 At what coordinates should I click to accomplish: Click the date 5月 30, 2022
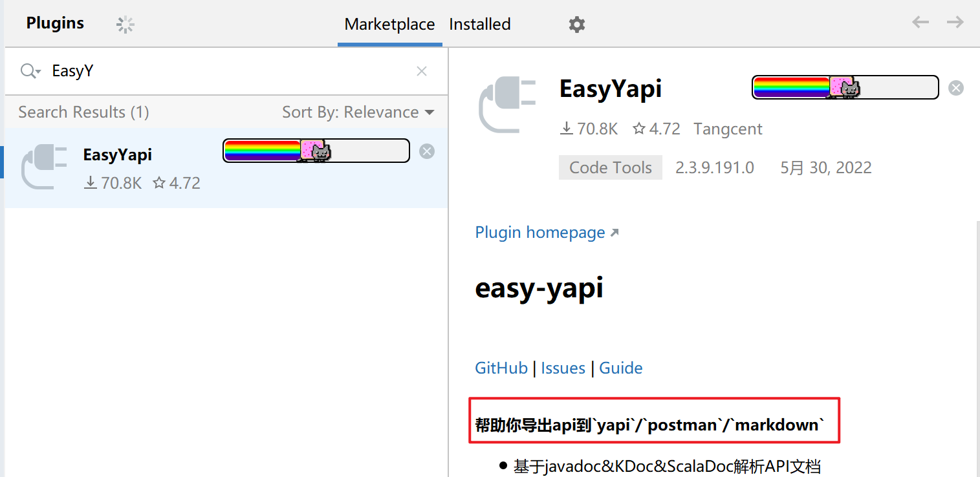coord(826,168)
